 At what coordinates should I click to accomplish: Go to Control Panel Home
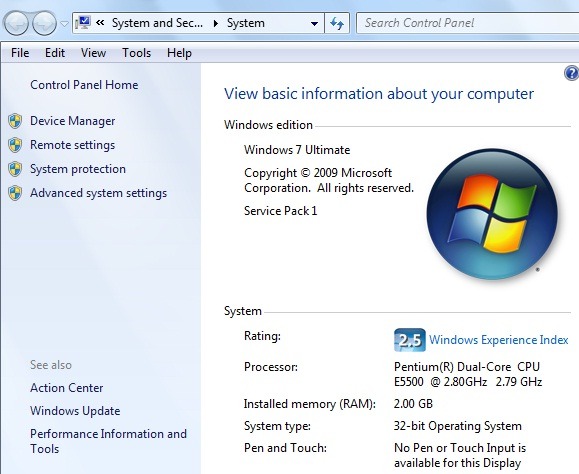click(x=84, y=85)
